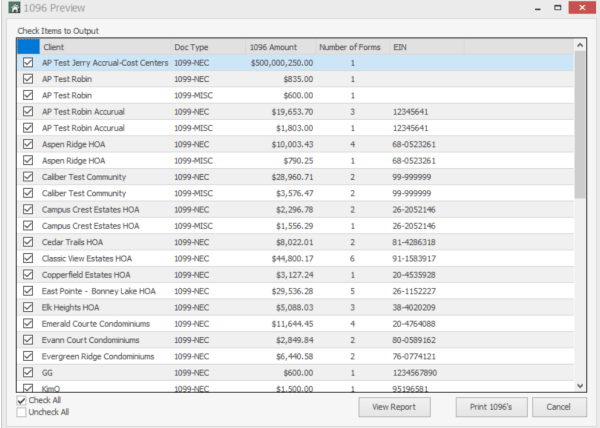The image size is (600, 428).
Task: Click the scrollbar down arrow
Action: click(580, 386)
